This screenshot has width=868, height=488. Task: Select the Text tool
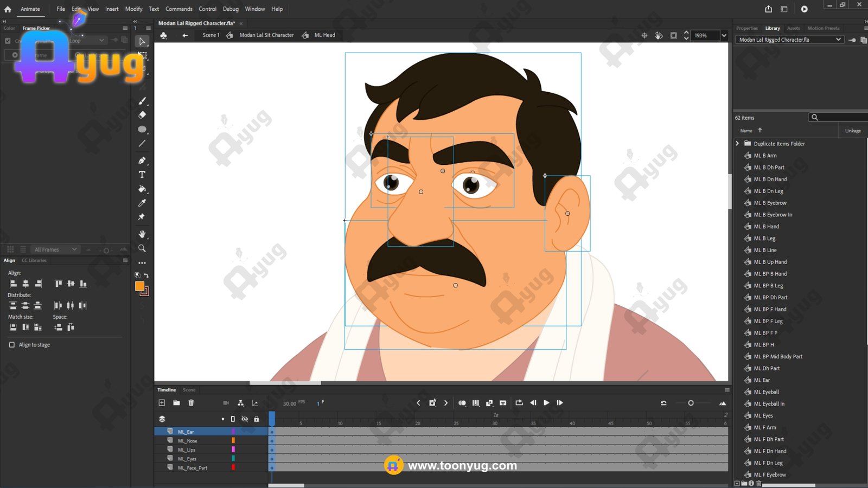point(142,175)
